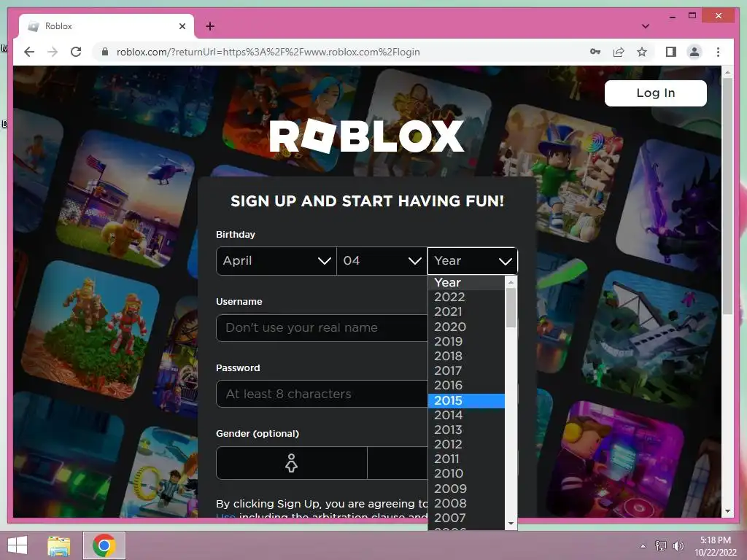Screen dimensions: 747x560
Task: Click the page scrollbar down arrow
Action: [x=727, y=511]
